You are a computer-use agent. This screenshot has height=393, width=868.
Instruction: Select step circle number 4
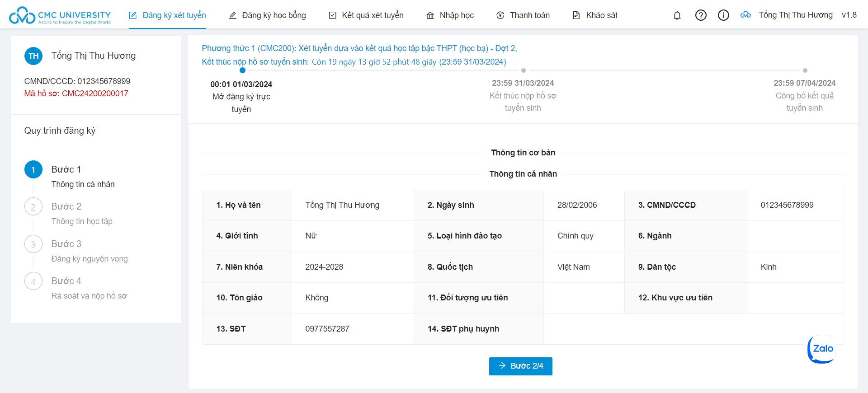click(x=33, y=281)
